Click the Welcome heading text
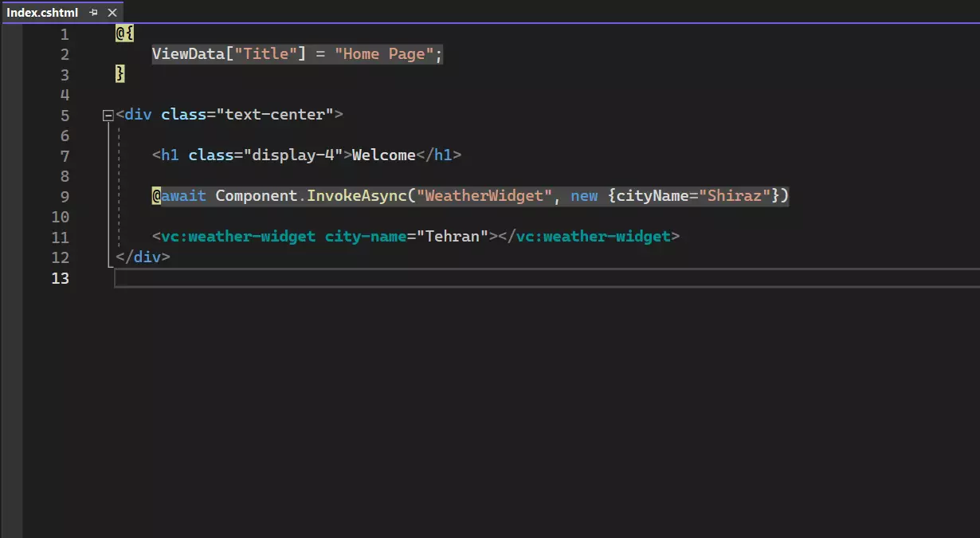The height and width of the screenshot is (538, 980). 384,155
